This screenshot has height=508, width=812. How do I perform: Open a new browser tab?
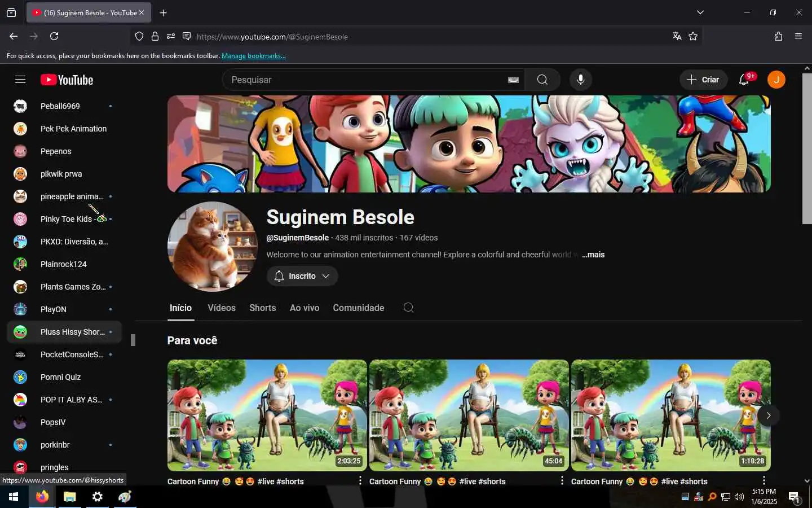[163, 12]
